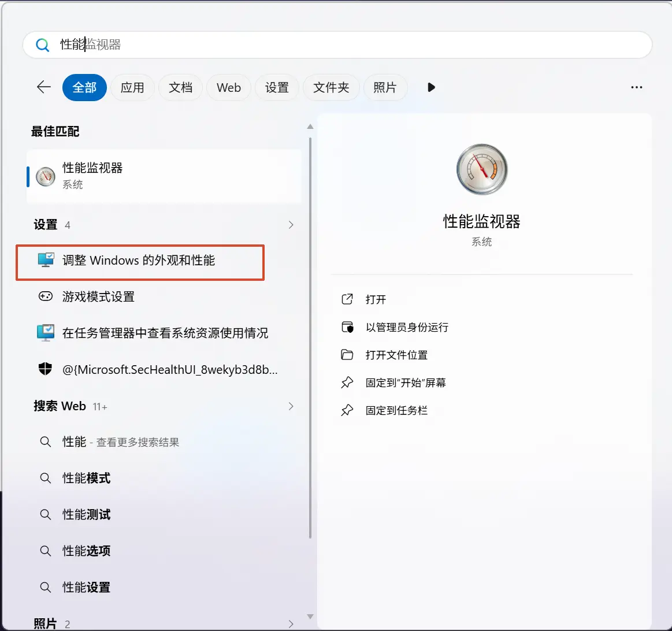Click the search icon beside 性能模式
This screenshot has height=631, width=672.
pos(46,478)
